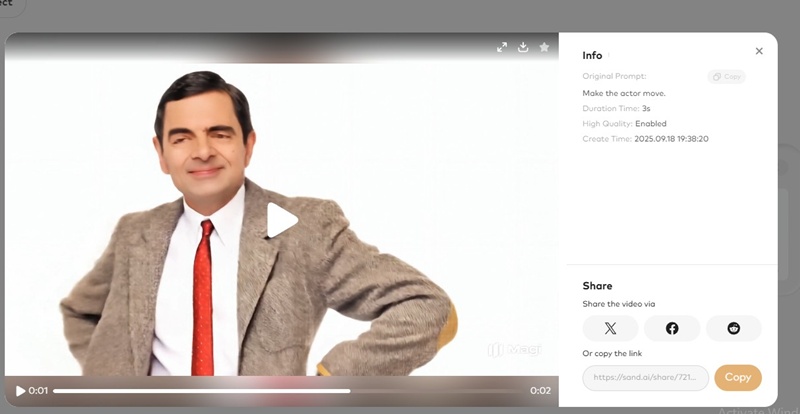The height and width of the screenshot is (414, 800).
Task: Expand the video to fullscreen
Action: pos(502,47)
